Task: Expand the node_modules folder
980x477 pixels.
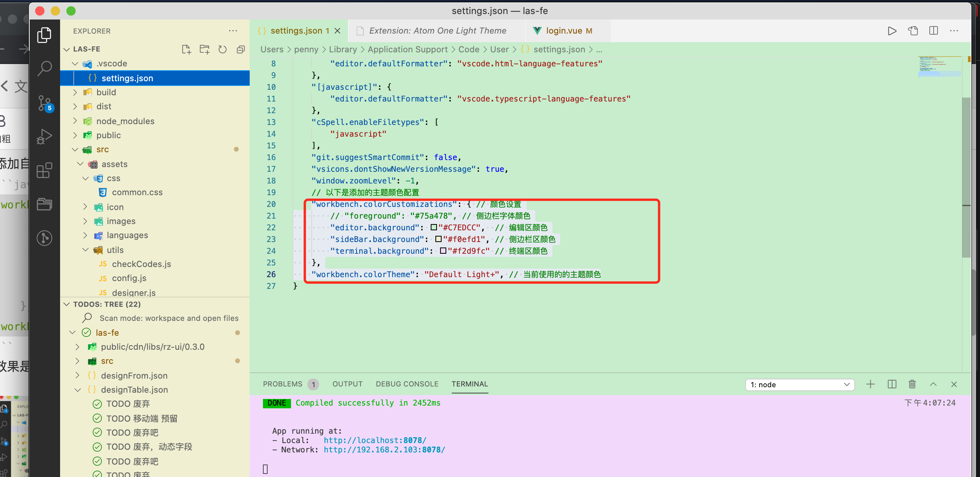Action: click(125, 121)
